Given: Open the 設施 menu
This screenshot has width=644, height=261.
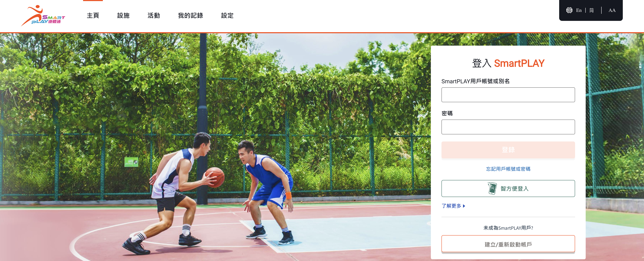Looking at the screenshot, I should pyautogui.click(x=123, y=16).
